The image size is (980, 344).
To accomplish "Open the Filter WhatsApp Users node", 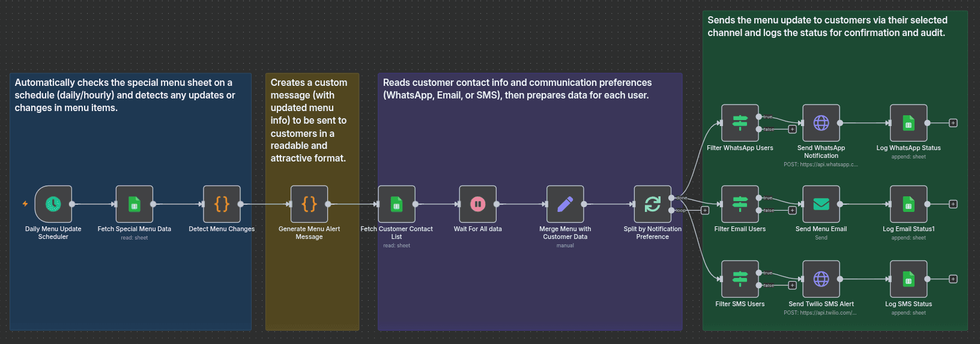I will tap(740, 123).
